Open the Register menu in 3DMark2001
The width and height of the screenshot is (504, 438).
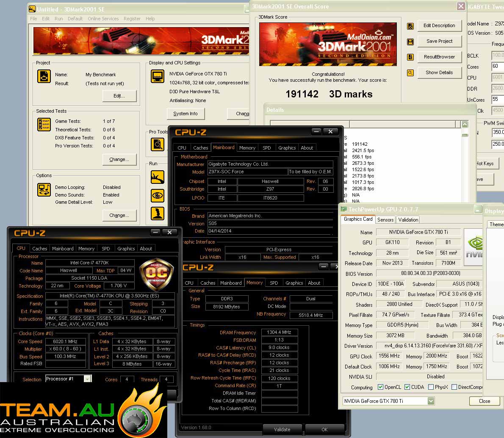tap(132, 19)
